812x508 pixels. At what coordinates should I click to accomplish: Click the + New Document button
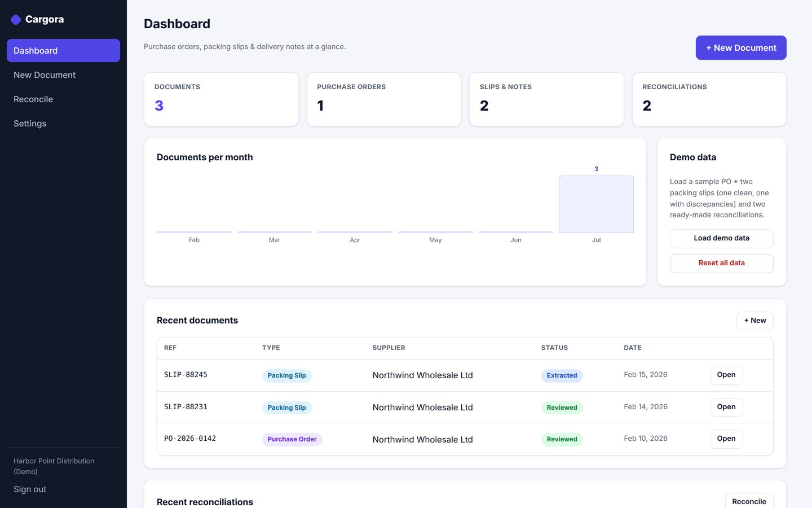click(741, 48)
